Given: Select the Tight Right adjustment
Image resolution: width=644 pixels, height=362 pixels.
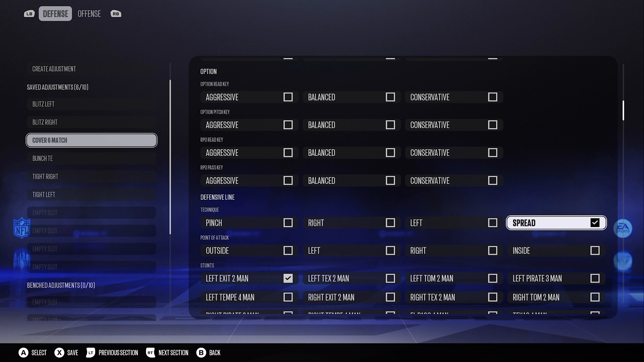Looking at the screenshot, I should click(92, 176).
